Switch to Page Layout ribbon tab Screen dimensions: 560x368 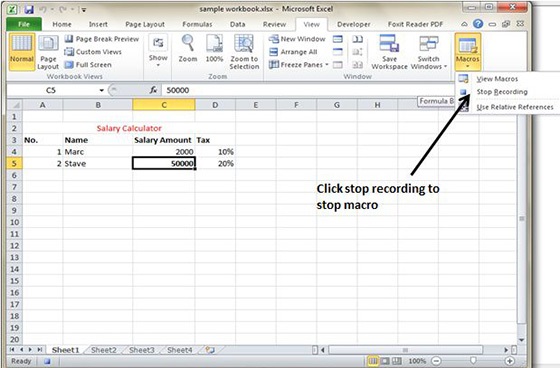click(145, 24)
